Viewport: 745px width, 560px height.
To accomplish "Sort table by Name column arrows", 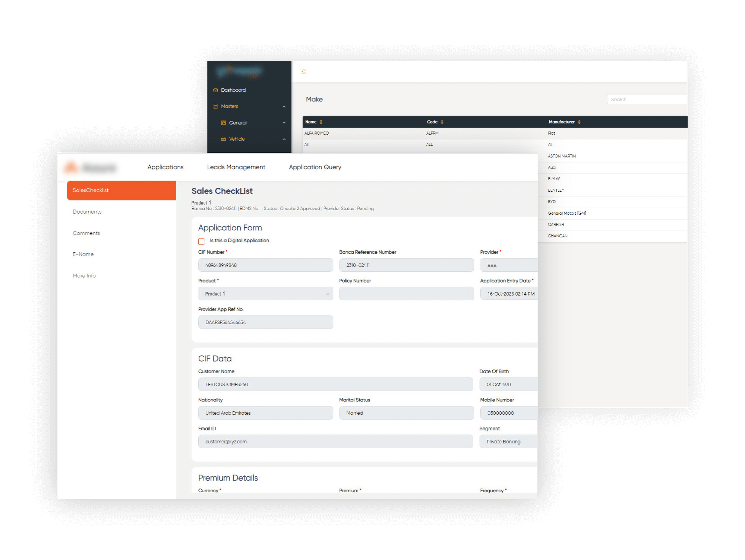I will [x=321, y=122].
